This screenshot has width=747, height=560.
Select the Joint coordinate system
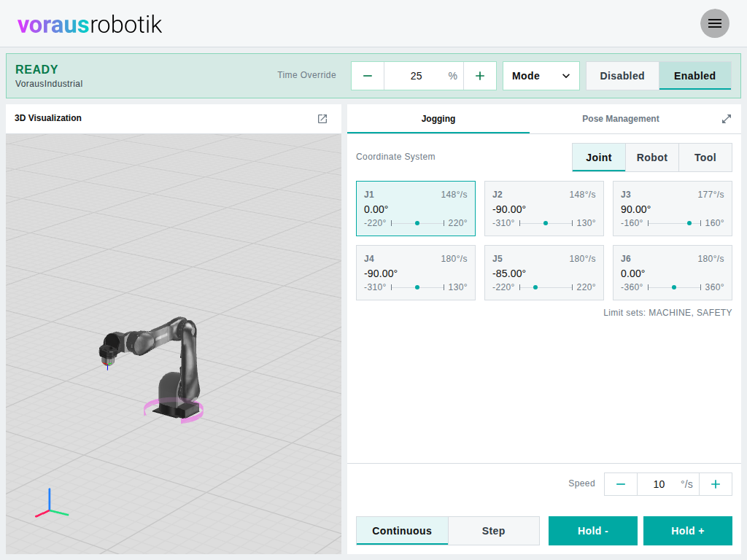pyautogui.click(x=599, y=157)
